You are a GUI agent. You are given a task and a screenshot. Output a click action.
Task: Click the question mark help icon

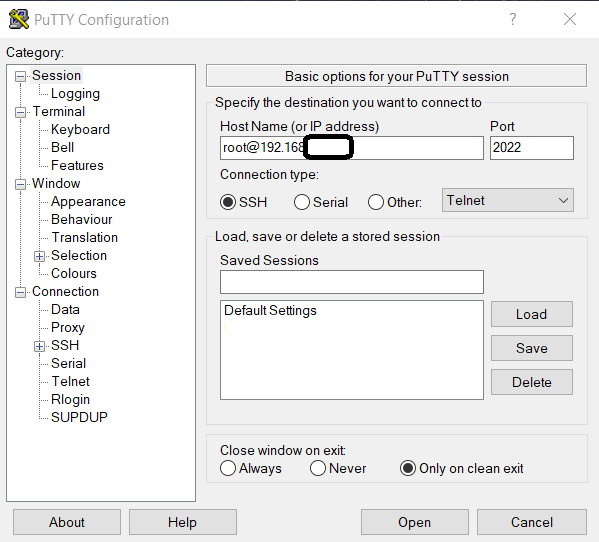pyautogui.click(x=513, y=19)
